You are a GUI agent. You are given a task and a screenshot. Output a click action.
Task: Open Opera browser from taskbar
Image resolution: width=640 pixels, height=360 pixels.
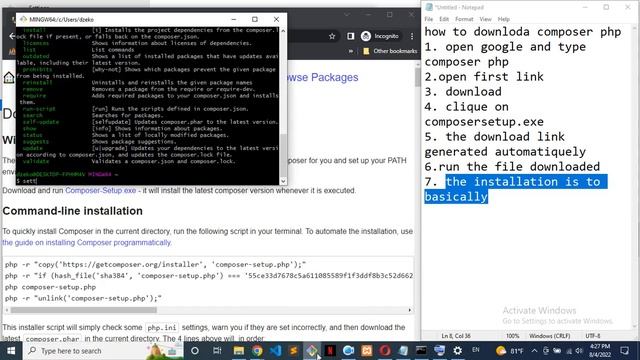coord(384,351)
